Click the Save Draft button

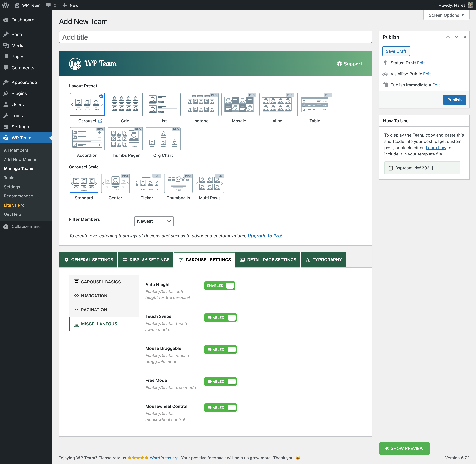tap(396, 51)
